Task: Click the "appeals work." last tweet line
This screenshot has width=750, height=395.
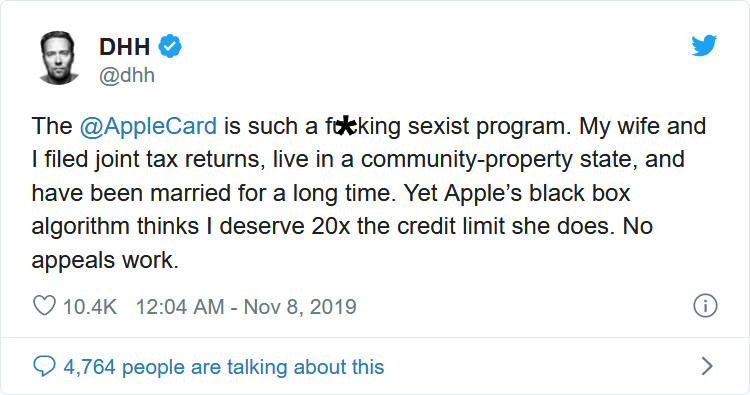Action: pyautogui.click(x=105, y=261)
